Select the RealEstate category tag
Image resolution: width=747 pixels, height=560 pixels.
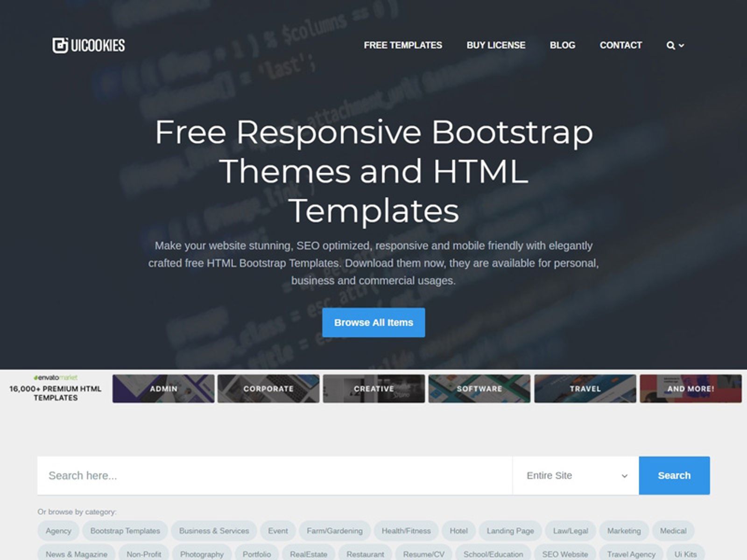coord(309,553)
